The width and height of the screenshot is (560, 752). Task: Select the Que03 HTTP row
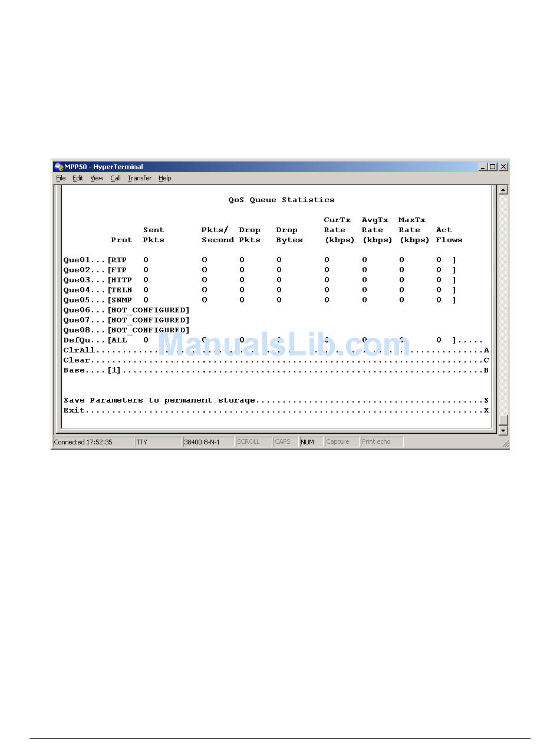point(260,280)
